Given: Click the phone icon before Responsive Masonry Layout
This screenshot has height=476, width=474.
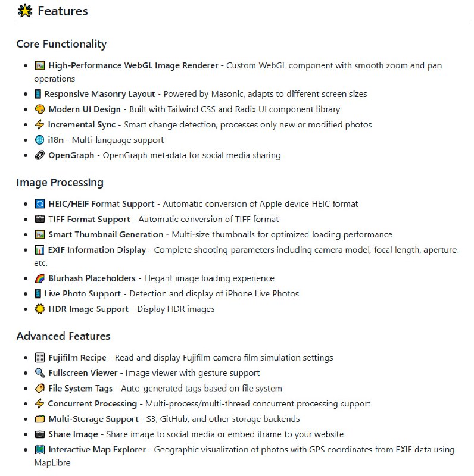Looking at the screenshot, I should tap(38, 94).
